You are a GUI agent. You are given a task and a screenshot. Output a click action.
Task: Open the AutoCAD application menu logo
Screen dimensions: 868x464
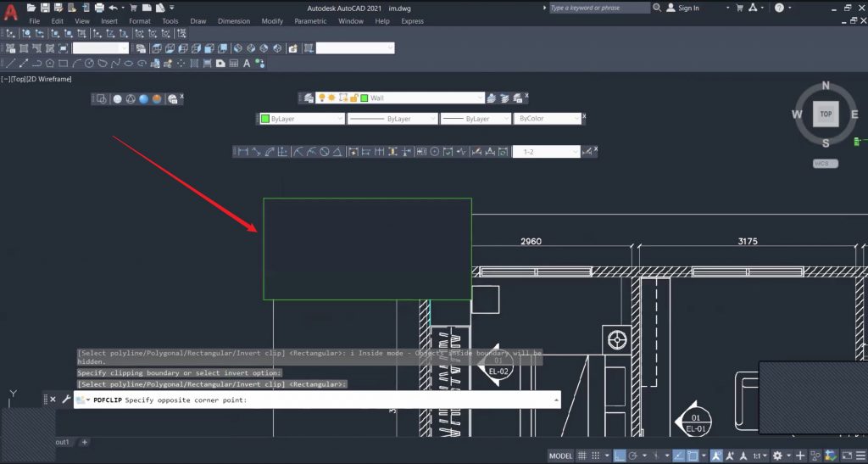pyautogui.click(x=10, y=12)
